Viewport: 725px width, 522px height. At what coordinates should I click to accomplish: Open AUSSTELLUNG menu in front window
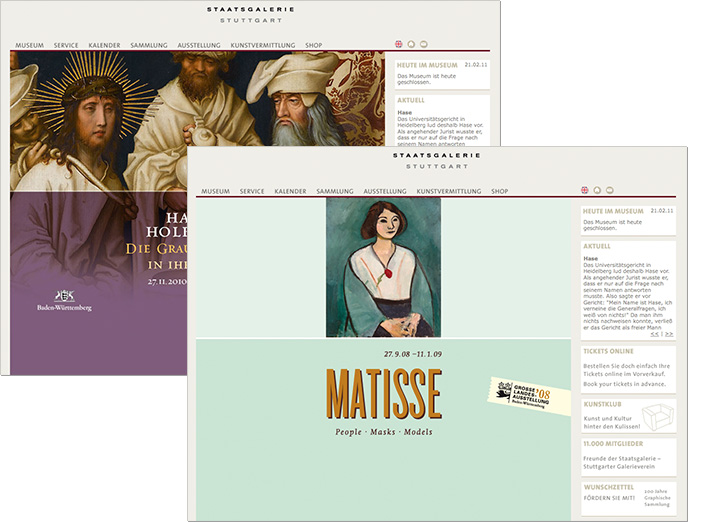(385, 191)
